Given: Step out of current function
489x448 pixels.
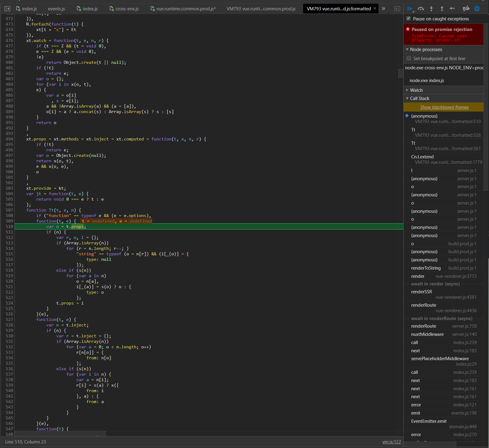Looking at the screenshot, I should click(x=442, y=9).
